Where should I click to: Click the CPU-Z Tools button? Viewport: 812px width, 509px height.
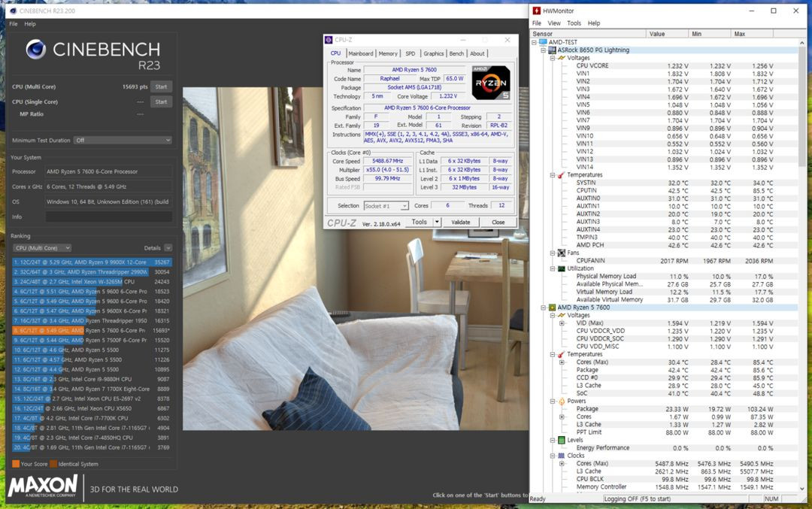pyautogui.click(x=419, y=222)
